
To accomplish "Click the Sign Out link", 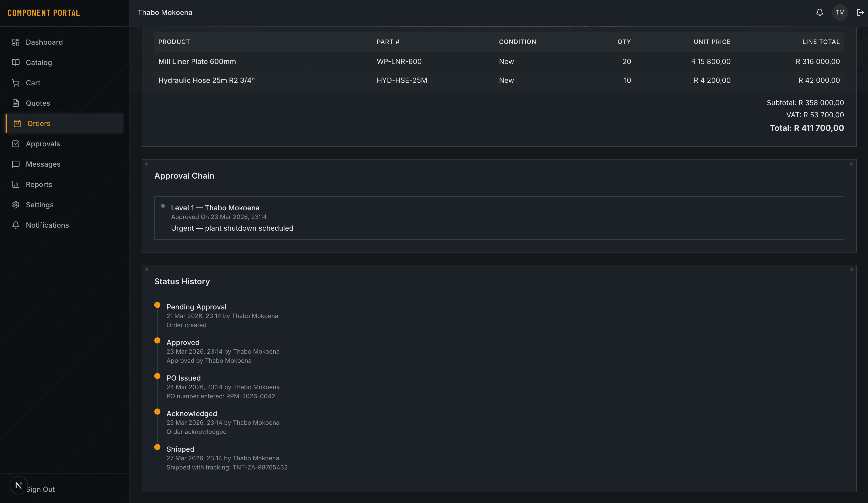I will pyautogui.click(x=40, y=489).
